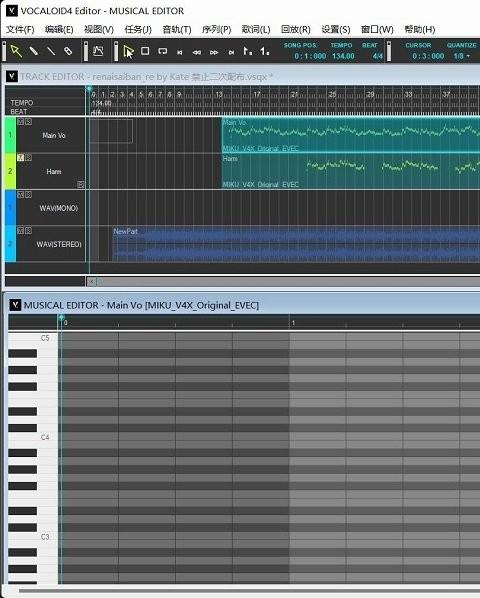Click the small box icon on Harm track
480x598 pixels.
(80, 185)
